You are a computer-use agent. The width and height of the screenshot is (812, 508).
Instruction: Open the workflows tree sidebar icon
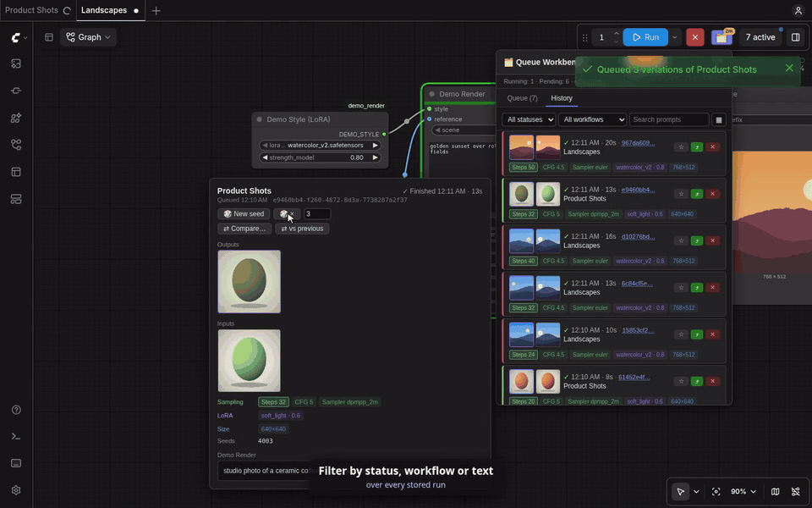tap(16, 145)
